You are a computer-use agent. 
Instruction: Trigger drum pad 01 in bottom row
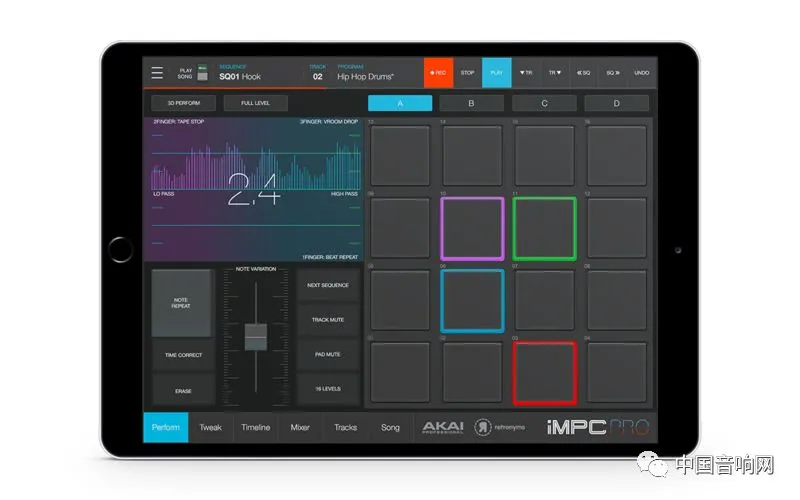(400, 373)
